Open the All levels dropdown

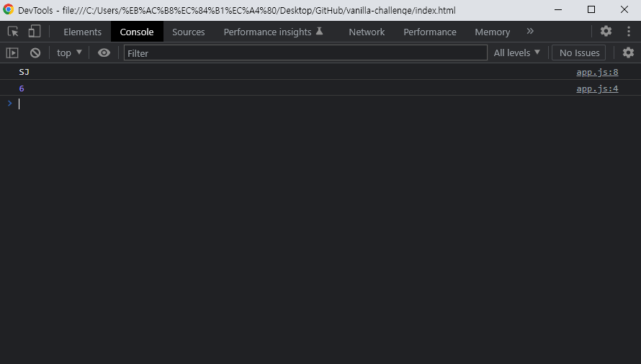click(x=516, y=53)
